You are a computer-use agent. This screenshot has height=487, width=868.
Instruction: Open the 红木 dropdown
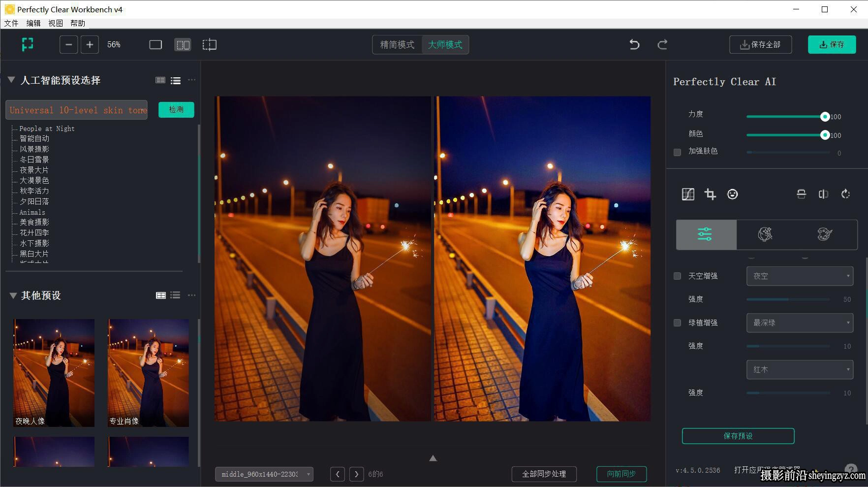click(x=800, y=370)
